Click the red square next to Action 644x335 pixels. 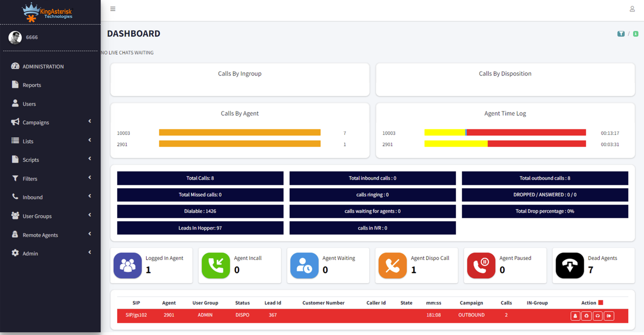pos(601,303)
